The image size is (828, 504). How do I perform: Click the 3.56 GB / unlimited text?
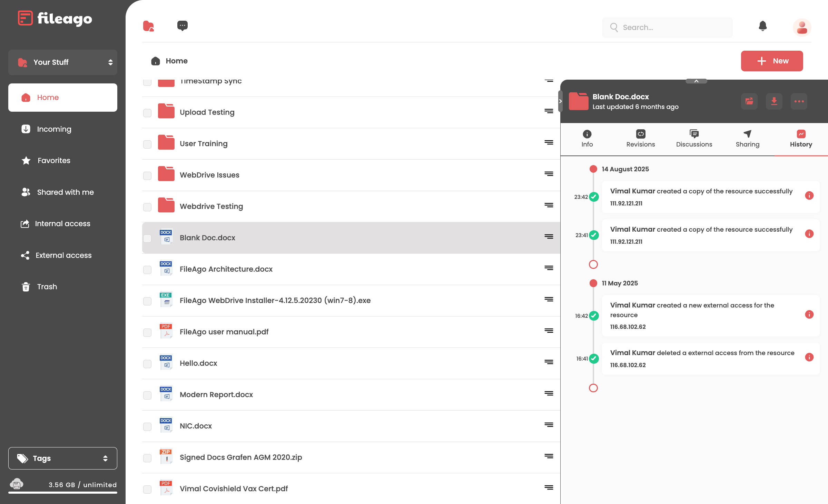coord(82,485)
